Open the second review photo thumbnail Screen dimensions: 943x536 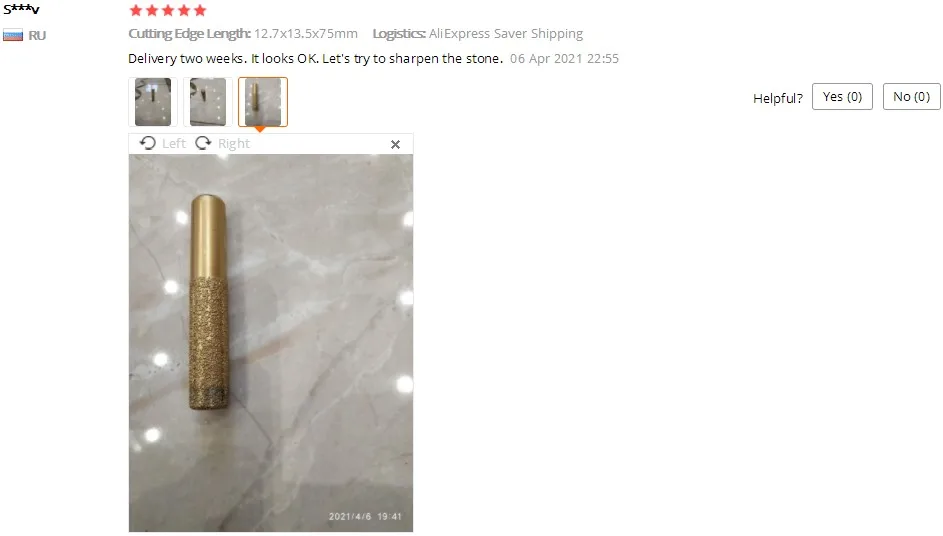tap(208, 102)
